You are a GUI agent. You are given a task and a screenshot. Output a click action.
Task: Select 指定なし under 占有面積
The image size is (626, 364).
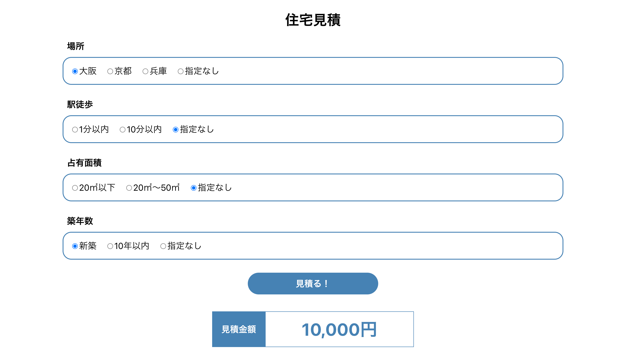tap(193, 188)
